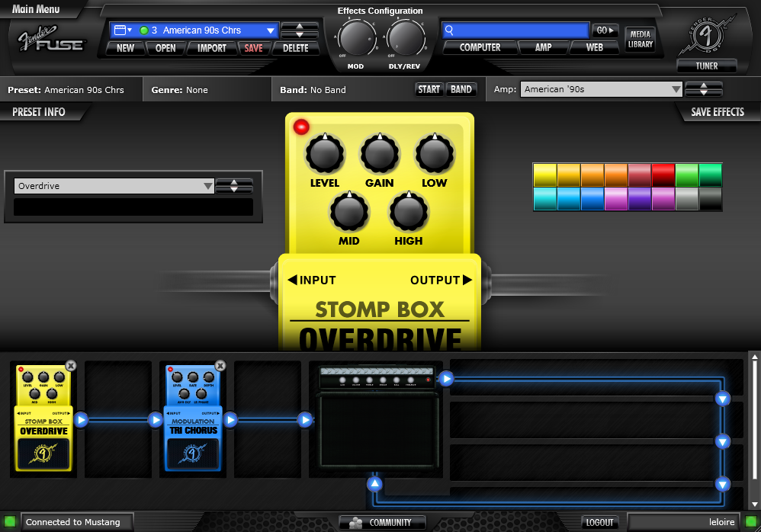
Task: Click the blue arrow on the Tri Chorus output
Action: 230,419
